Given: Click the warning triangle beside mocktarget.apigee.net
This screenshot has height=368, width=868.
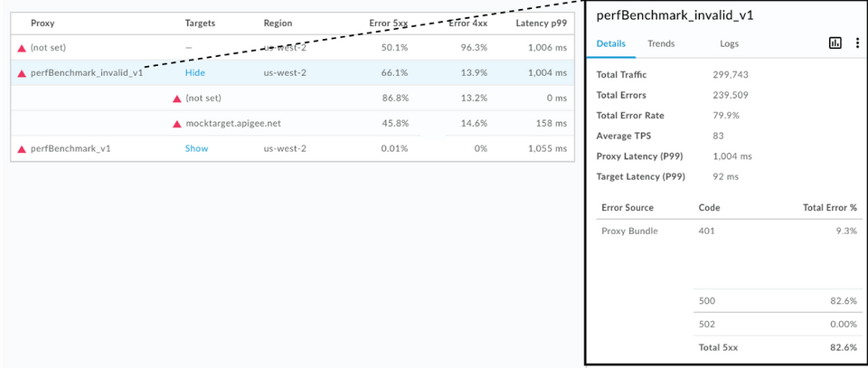Looking at the screenshot, I should coord(177,123).
